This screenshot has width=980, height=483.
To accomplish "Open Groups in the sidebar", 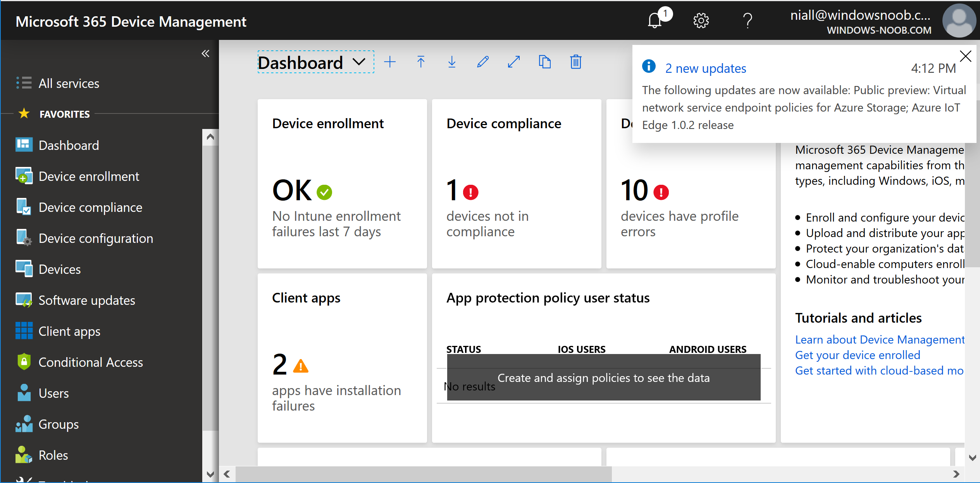I will pyautogui.click(x=59, y=424).
